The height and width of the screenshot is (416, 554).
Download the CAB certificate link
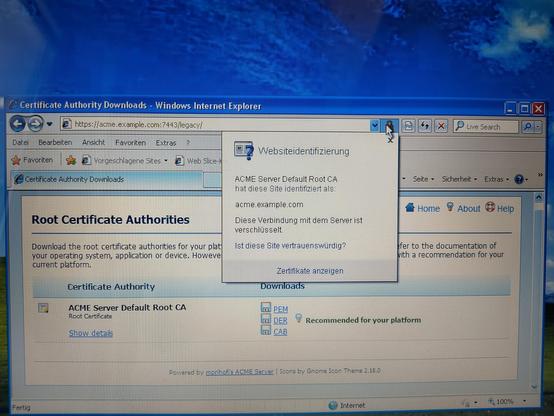(280, 332)
